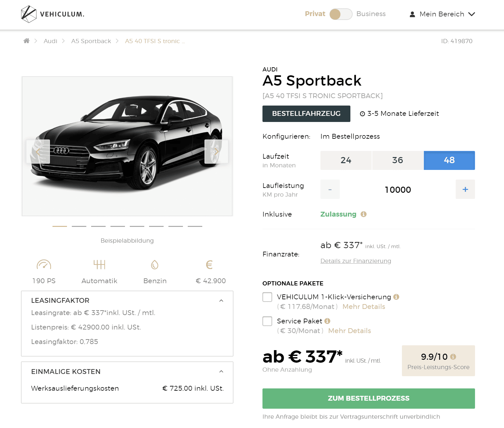Show the previous car image arrow
This screenshot has width=504, height=428.
[x=38, y=152]
